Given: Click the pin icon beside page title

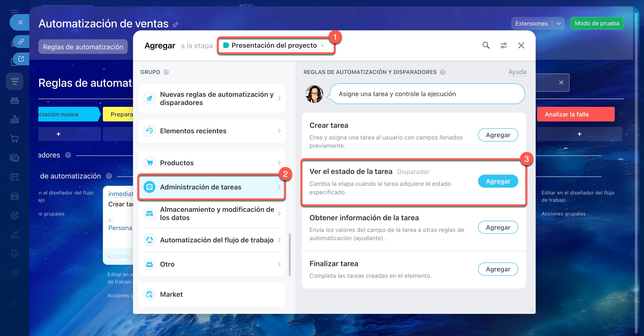Looking at the screenshot, I should coord(176,24).
